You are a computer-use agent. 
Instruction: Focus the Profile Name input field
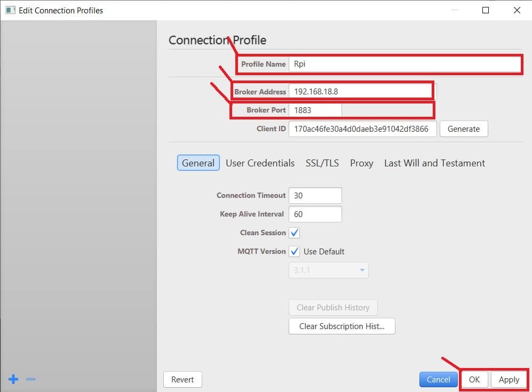[405, 64]
